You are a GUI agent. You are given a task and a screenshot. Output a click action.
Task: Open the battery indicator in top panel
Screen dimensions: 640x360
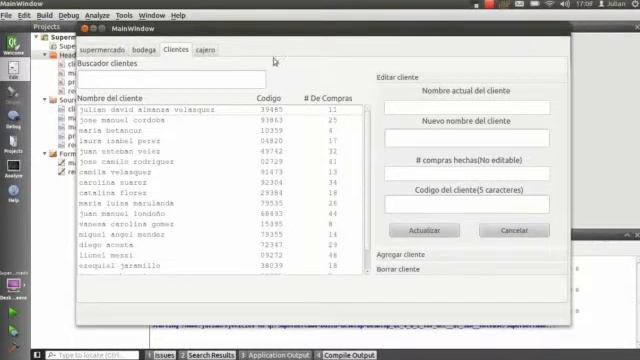point(535,4)
